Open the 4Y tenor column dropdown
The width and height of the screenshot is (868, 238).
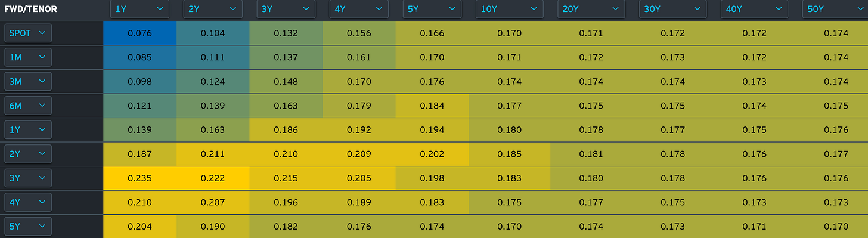[x=359, y=9]
